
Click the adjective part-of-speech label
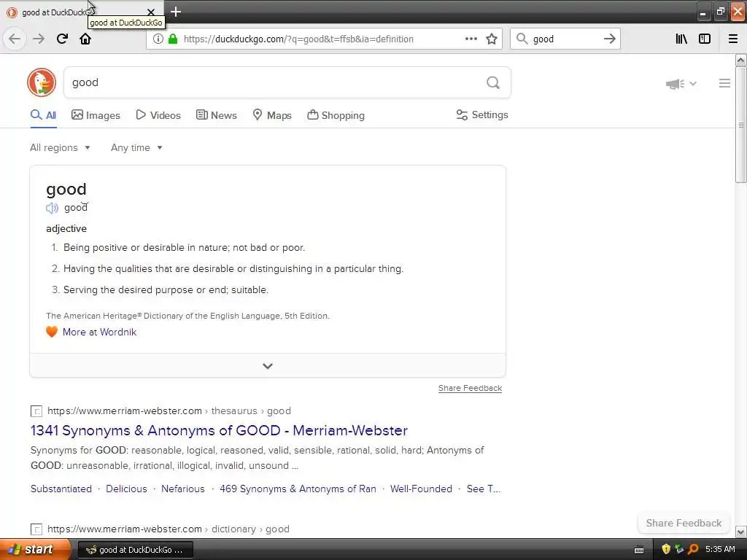66,228
